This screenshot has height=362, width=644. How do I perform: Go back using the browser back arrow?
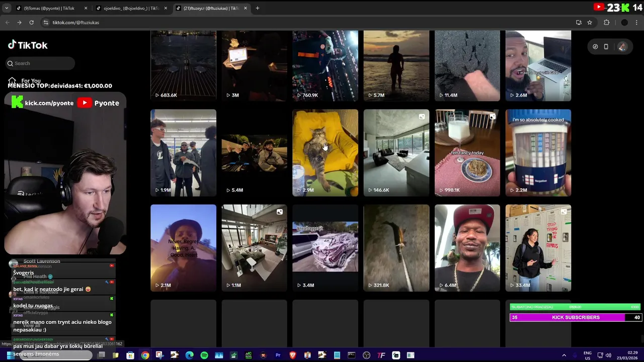(x=8, y=22)
